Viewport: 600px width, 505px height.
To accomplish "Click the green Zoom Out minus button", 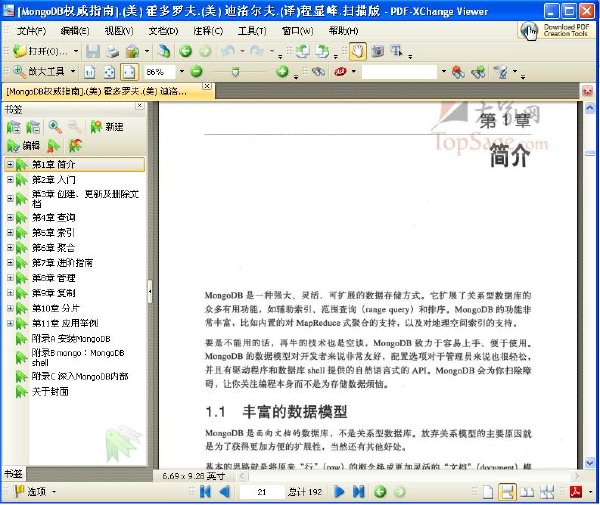I will pyautogui.click(x=196, y=72).
